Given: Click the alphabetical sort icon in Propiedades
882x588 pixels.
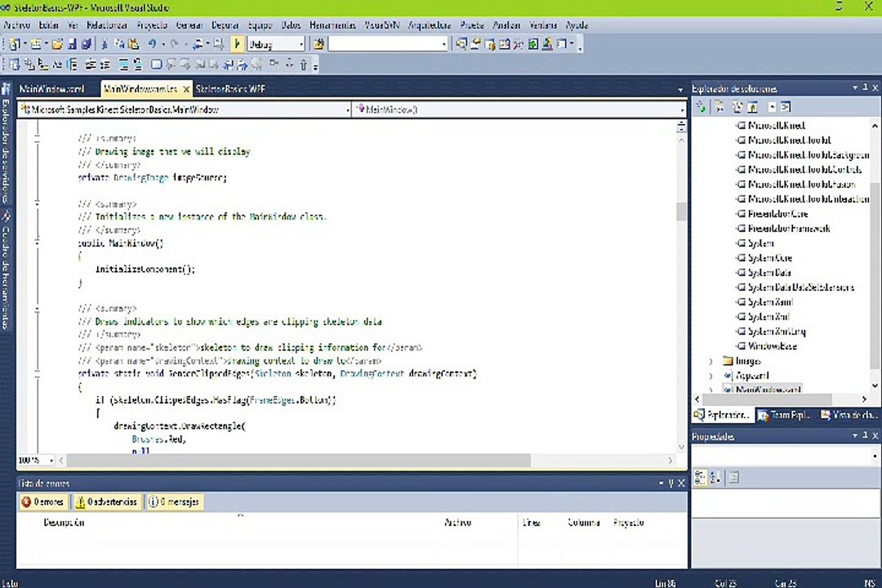Looking at the screenshot, I should click(714, 478).
